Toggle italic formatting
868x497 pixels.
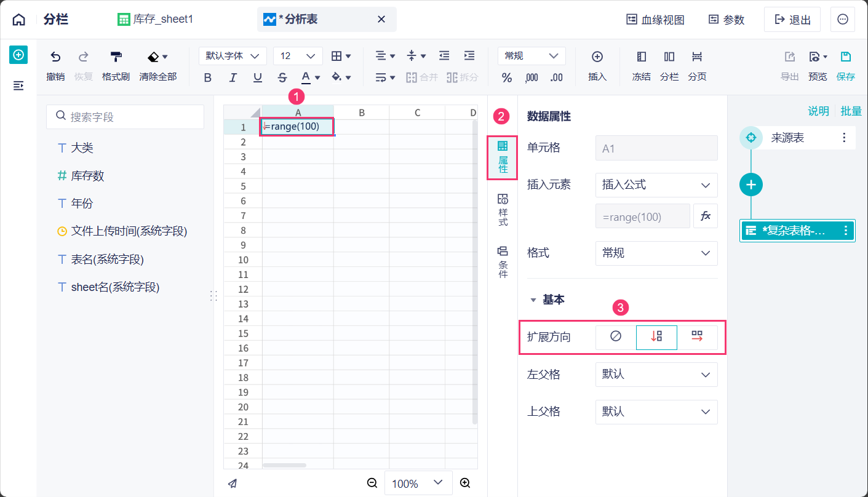click(233, 78)
